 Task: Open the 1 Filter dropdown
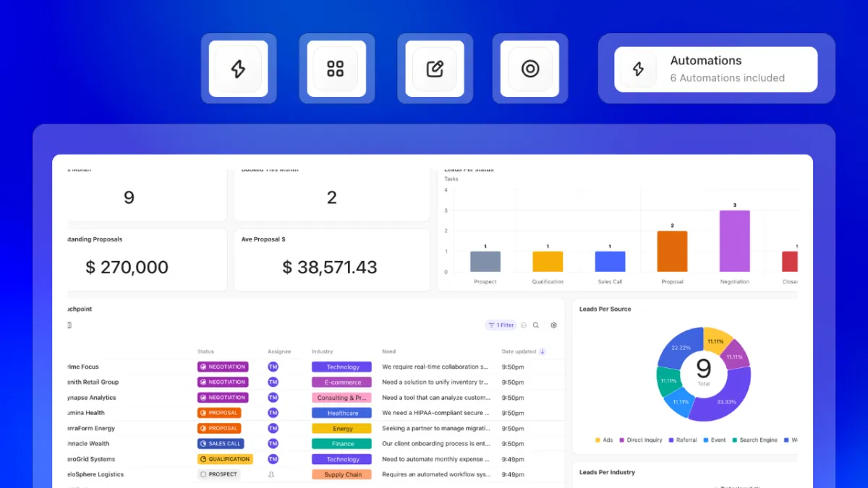(501, 325)
